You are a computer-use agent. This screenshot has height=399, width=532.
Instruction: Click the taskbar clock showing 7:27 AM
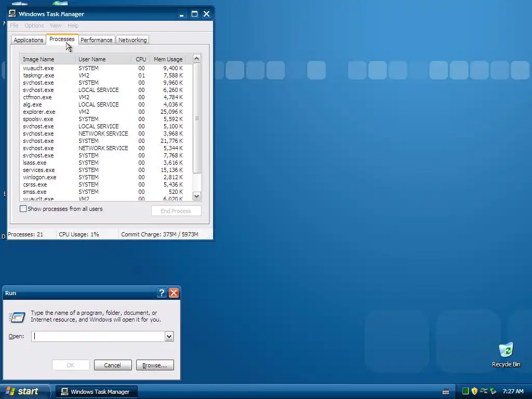point(513,391)
